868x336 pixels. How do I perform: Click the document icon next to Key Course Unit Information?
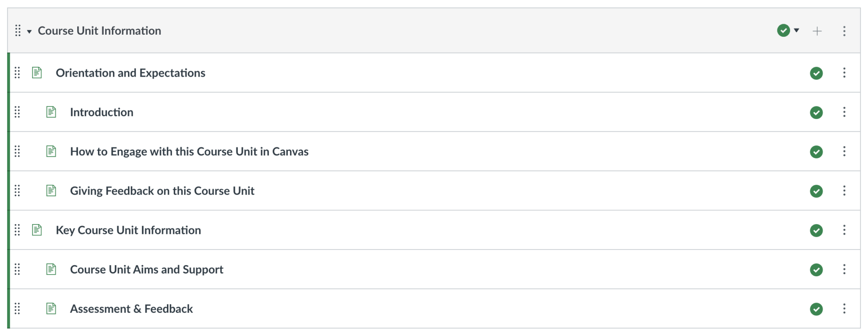pos(36,230)
